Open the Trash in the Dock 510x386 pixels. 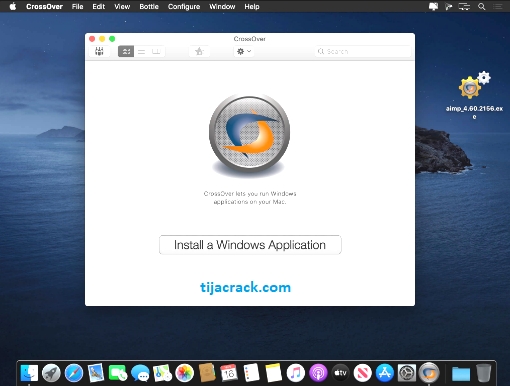483,373
